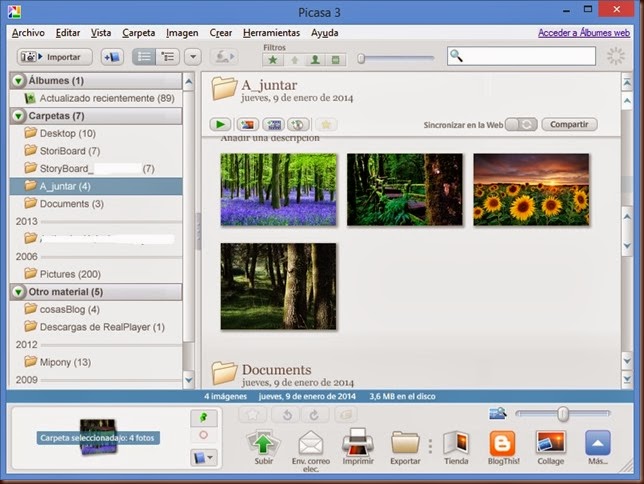Click the tag icon in bottom bar
644x484 pixels.
click(x=345, y=415)
